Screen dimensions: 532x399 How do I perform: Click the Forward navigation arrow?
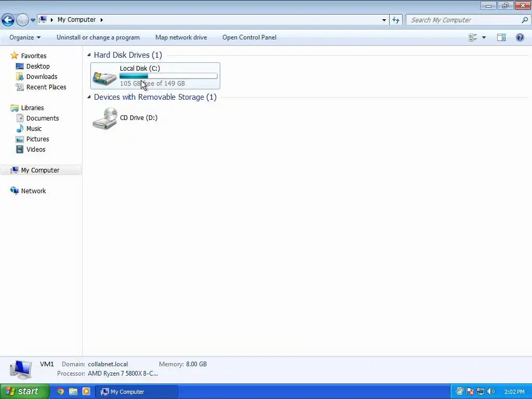pyautogui.click(x=22, y=20)
